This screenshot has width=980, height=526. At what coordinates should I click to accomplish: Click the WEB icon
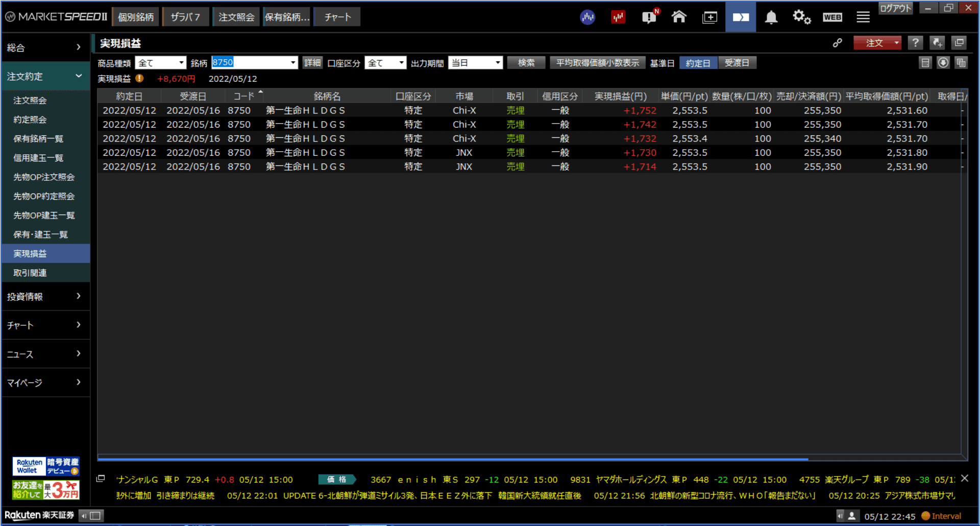click(x=832, y=17)
